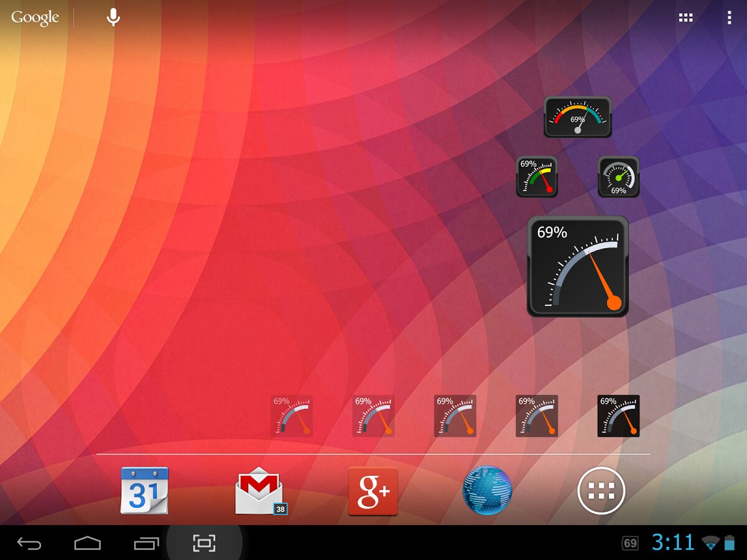Tap the large 69% battery gauge widget

578,266
